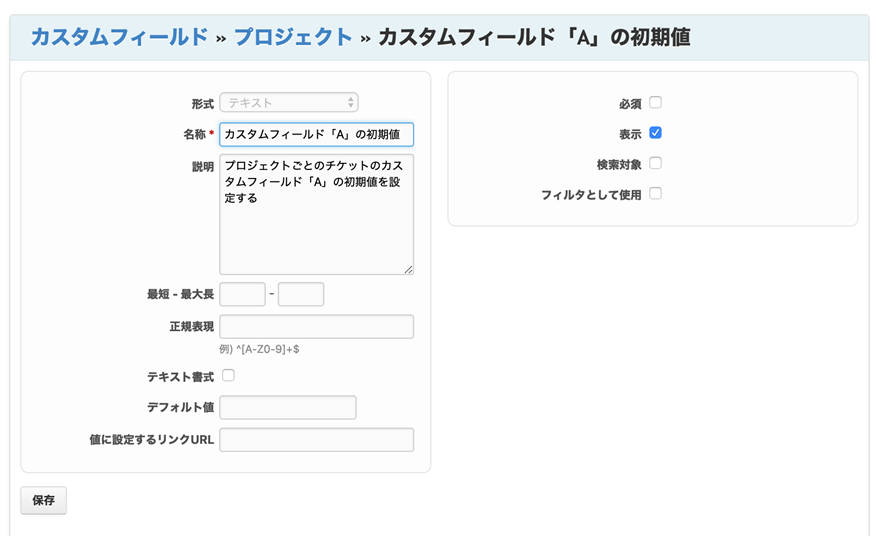Click the デフォルト値 default value field

[x=288, y=407]
